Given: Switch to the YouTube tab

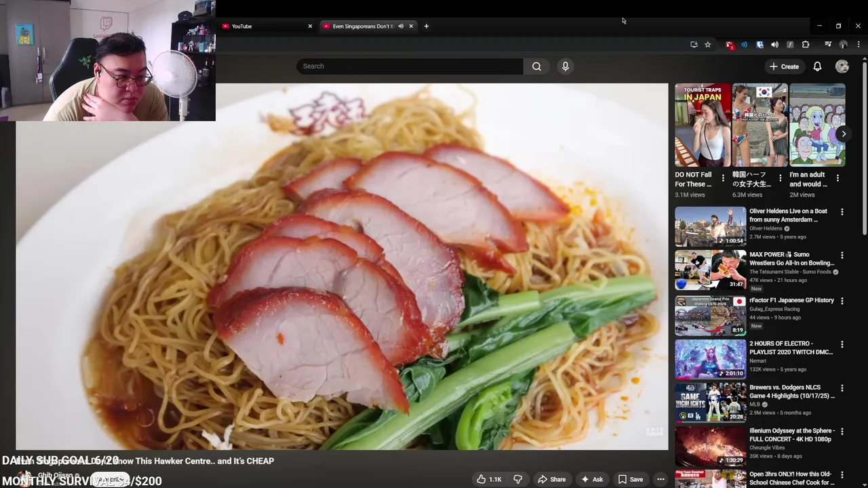Looking at the screenshot, I should click(x=267, y=26).
